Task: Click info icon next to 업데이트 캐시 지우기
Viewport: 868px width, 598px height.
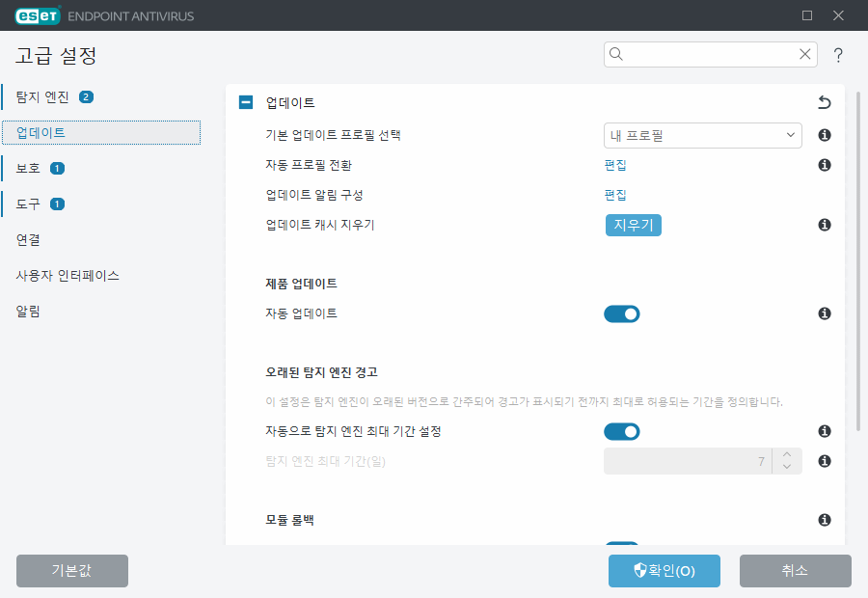Action: pyautogui.click(x=824, y=225)
